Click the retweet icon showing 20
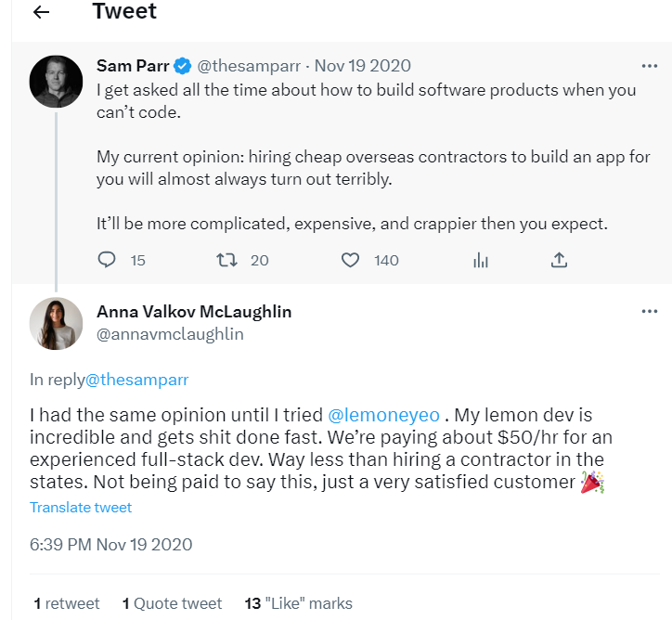Image resolution: width=672 pixels, height=620 pixels. point(226,260)
